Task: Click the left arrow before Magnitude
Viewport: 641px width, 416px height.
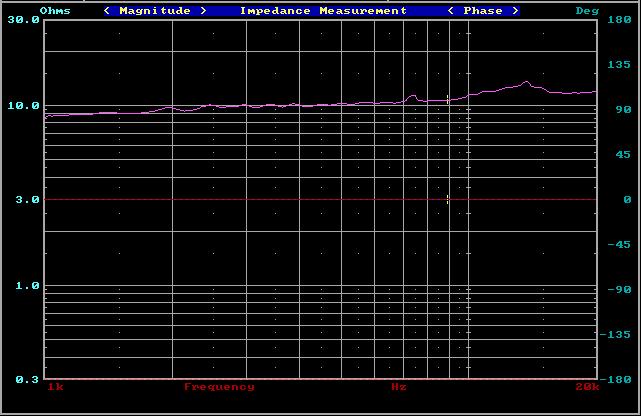Action: (x=107, y=11)
